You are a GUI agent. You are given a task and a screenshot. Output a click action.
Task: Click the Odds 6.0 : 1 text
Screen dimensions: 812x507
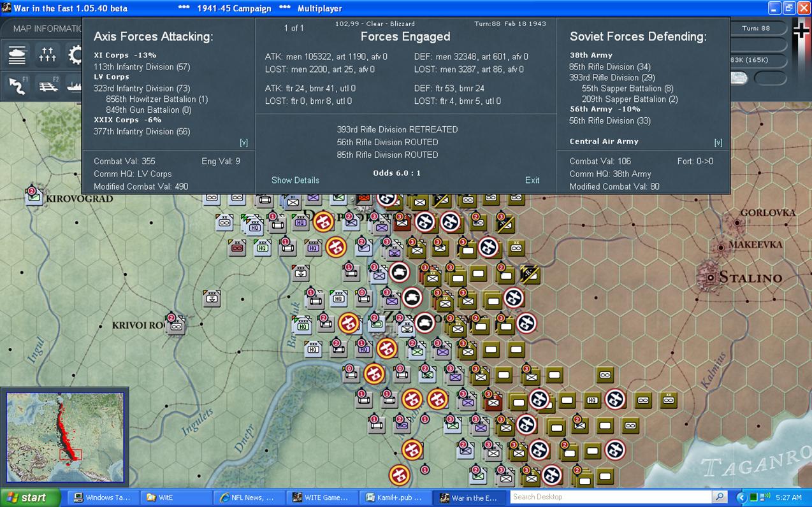click(396, 173)
